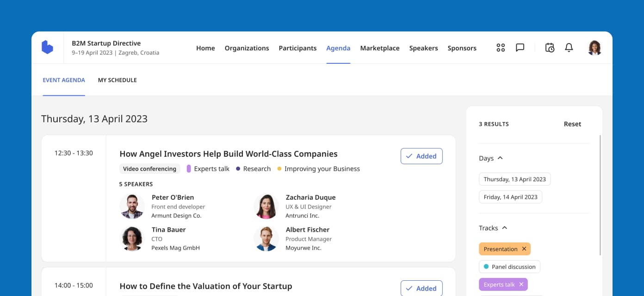Switch to the Event Agenda tab

(64, 80)
